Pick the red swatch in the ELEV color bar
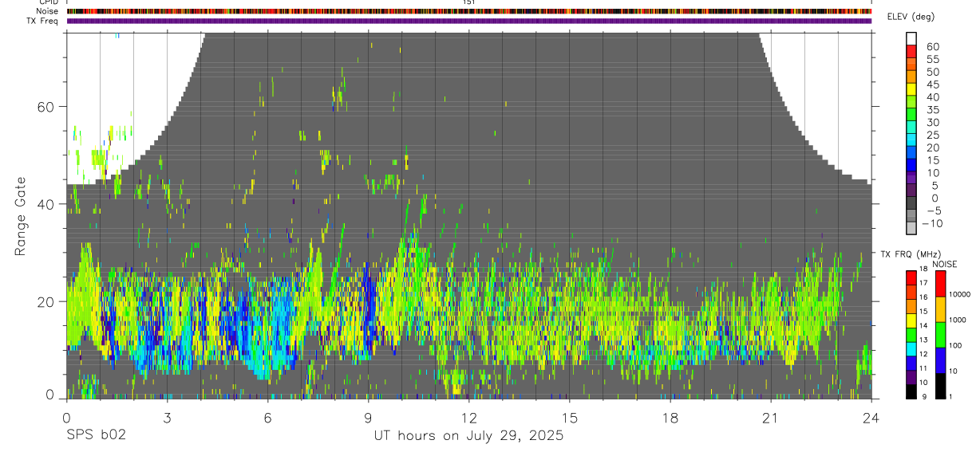 coord(911,50)
